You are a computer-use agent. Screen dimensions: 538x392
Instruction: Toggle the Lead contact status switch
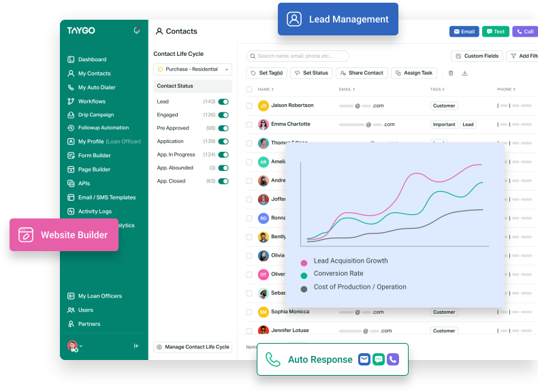point(223,101)
